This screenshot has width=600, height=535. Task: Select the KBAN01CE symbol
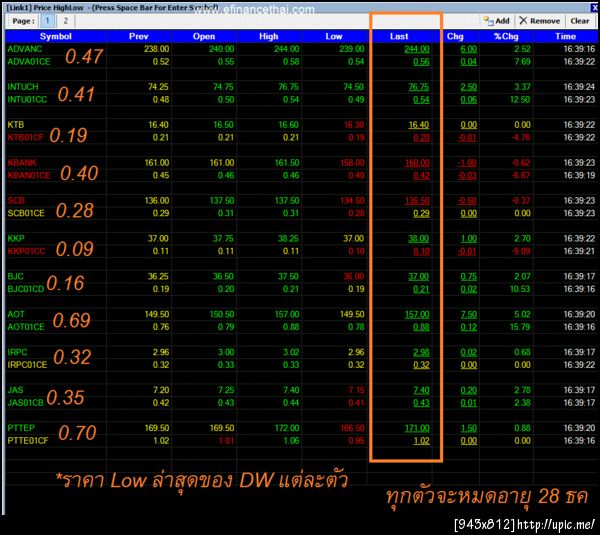pyautogui.click(x=29, y=175)
